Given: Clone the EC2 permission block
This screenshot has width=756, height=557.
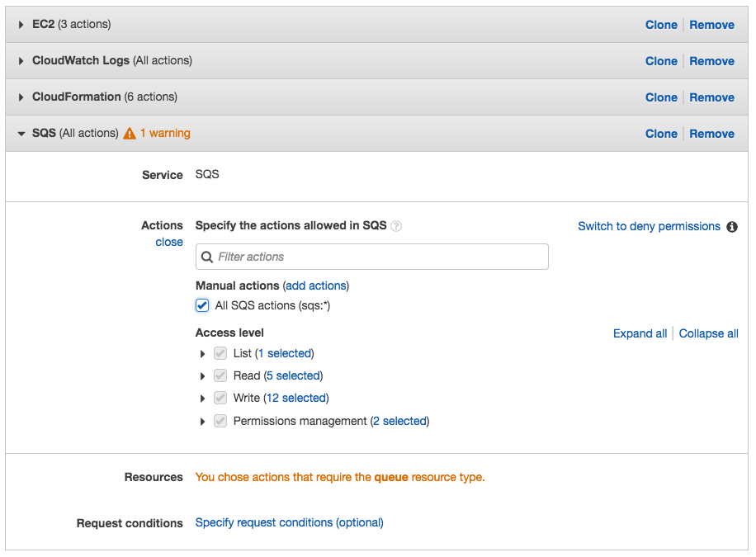Looking at the screenshot, I should [x=661, y=25].
